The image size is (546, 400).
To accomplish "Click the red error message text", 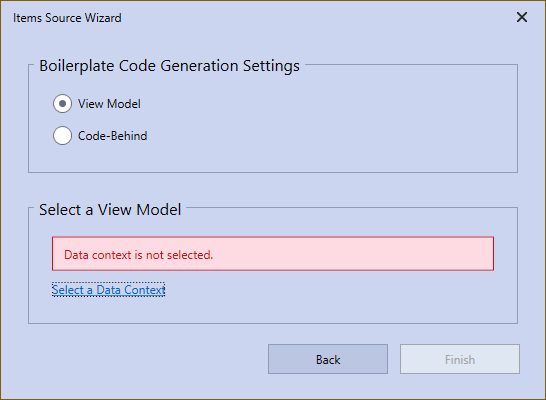I will coord(138,255).
